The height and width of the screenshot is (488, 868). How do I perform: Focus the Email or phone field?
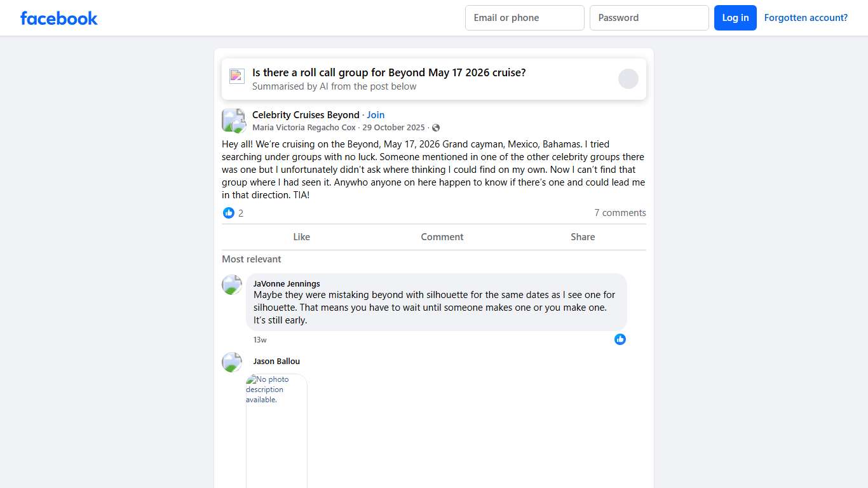[x=524, y=18]
